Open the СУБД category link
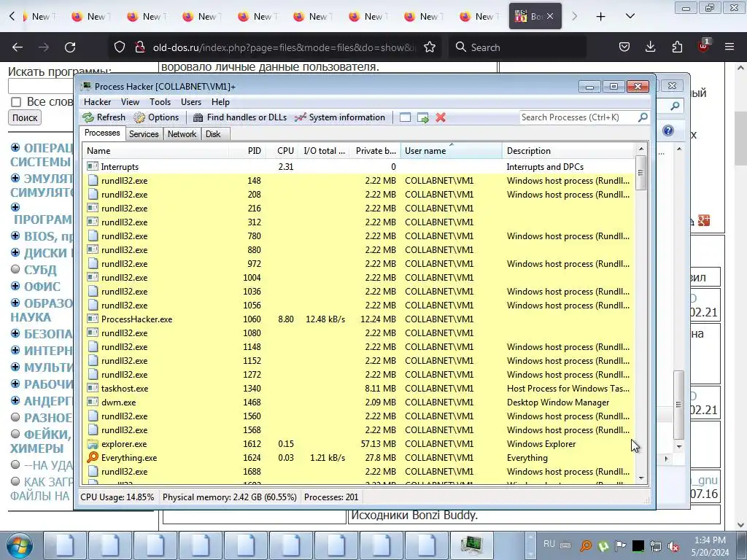 (40, 270)
